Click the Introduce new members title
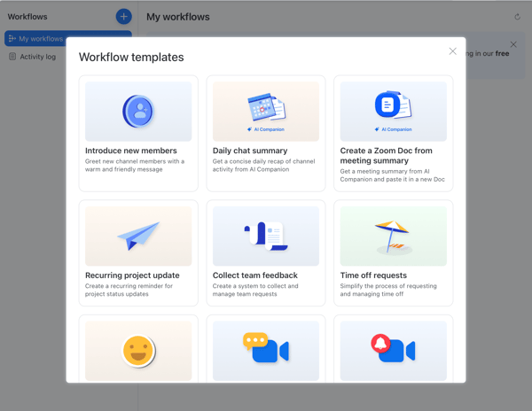532x411 pixels. pyautogui.click(x=130, y=151)
